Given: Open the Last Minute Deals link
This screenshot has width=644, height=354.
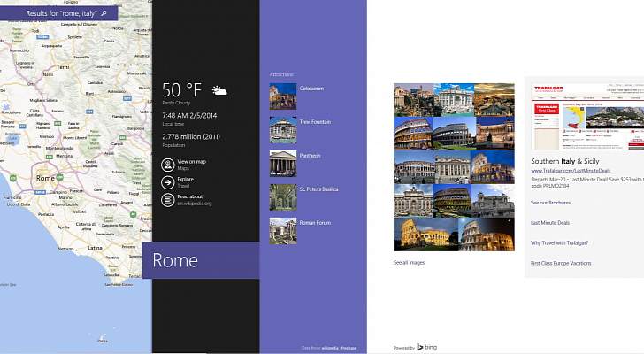Looking at the screenshot, I should coord(549,223).
